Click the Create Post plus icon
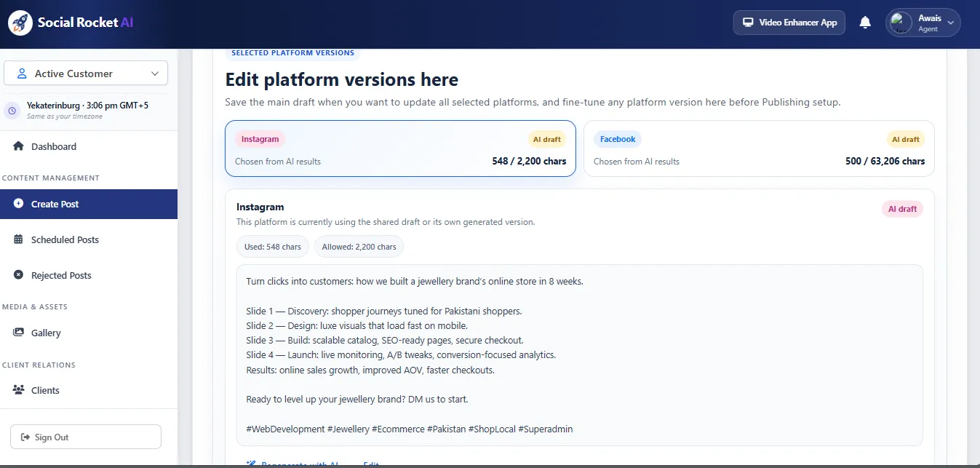980x468 pixels. [x=19, y=204]
